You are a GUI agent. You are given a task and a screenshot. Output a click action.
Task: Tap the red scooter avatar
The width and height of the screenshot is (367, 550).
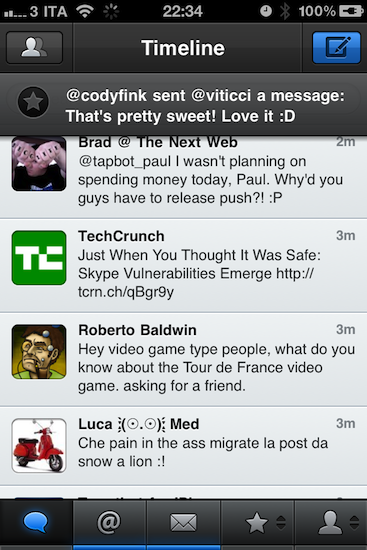coord(39,446)
